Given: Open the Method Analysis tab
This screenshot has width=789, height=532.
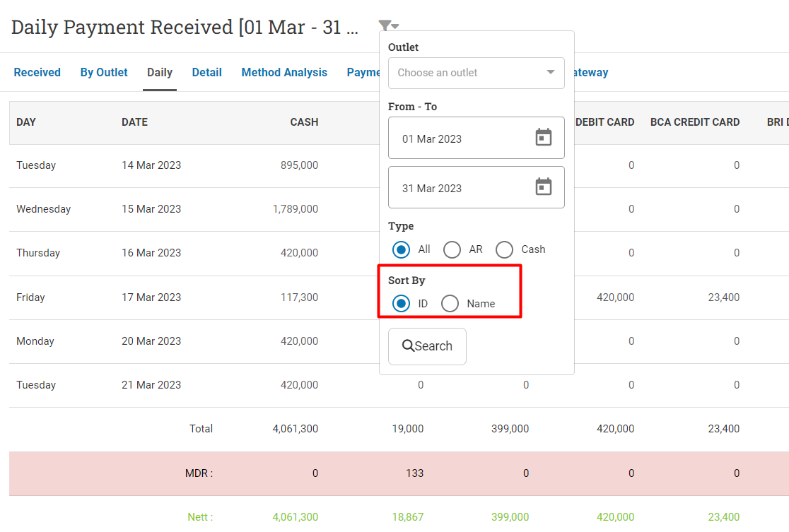Looking at the screenshot, I should coord(284,72).
